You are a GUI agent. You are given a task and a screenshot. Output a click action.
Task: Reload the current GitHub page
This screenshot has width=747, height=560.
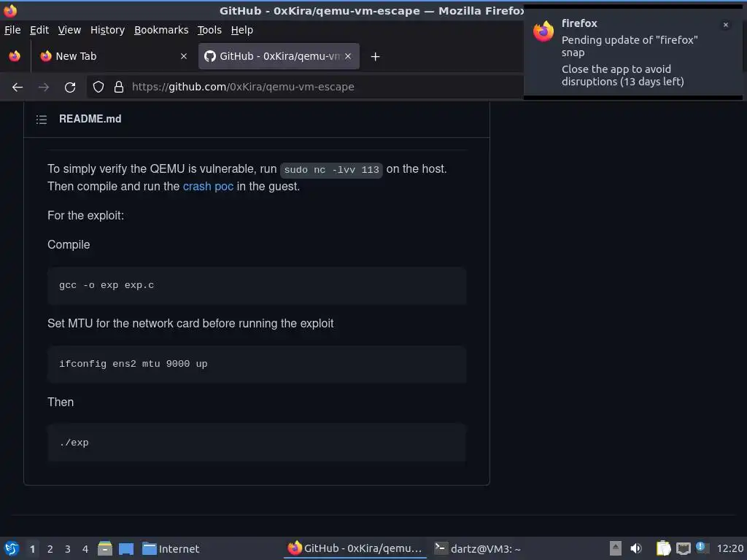(70, 87)
